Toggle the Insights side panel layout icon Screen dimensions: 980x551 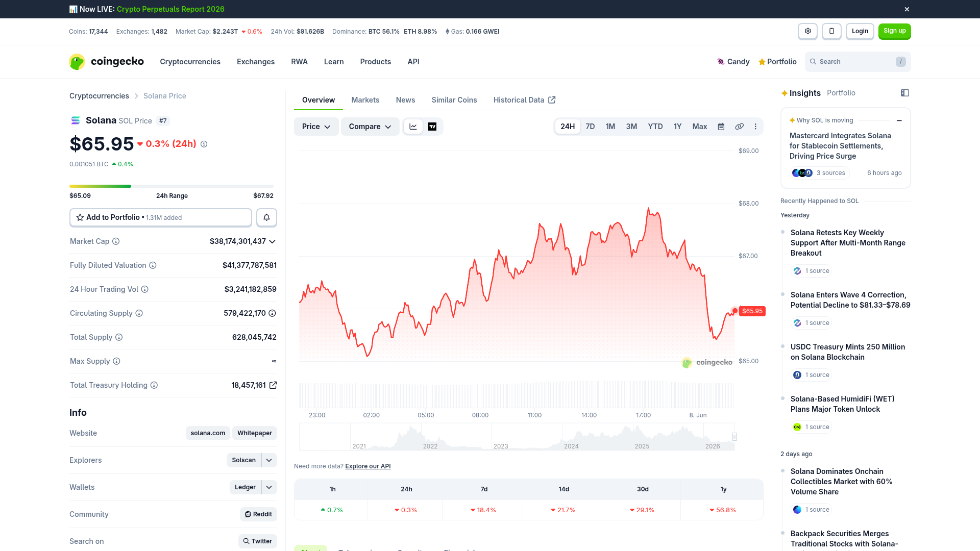coord(905,93)
